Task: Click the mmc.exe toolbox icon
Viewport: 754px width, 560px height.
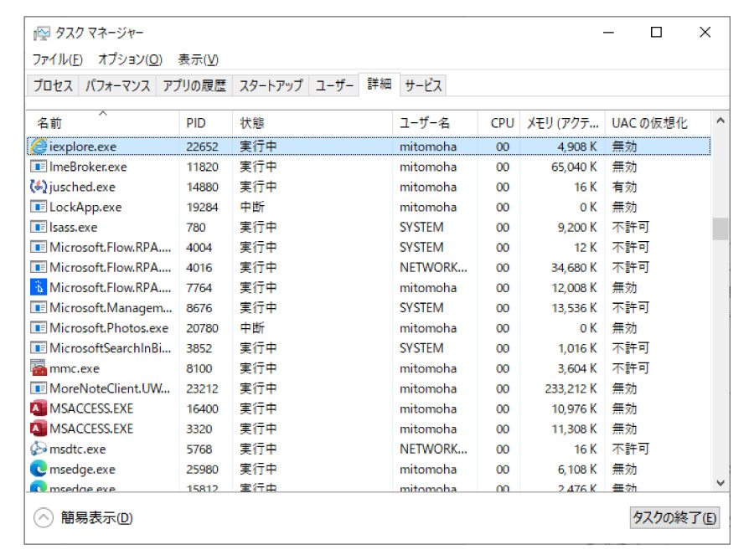Action: tap(39, 367)
